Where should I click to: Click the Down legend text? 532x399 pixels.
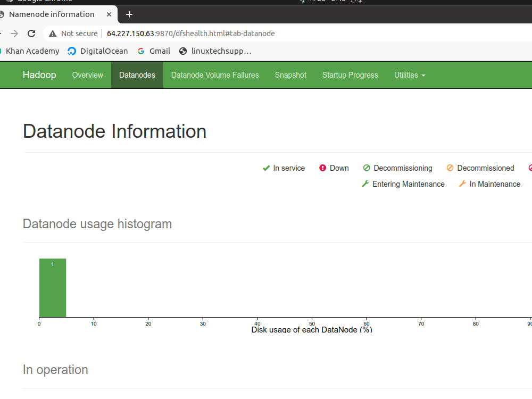339,168
